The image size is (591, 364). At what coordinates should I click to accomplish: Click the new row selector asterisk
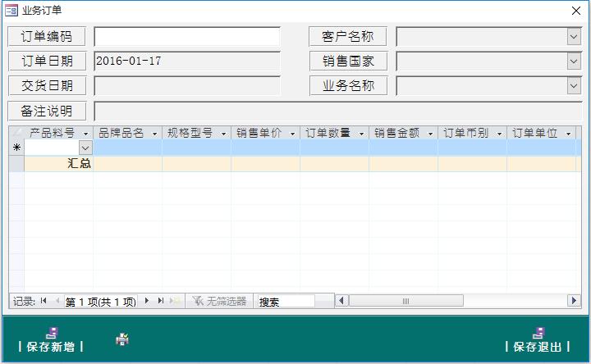pos(16,148)
